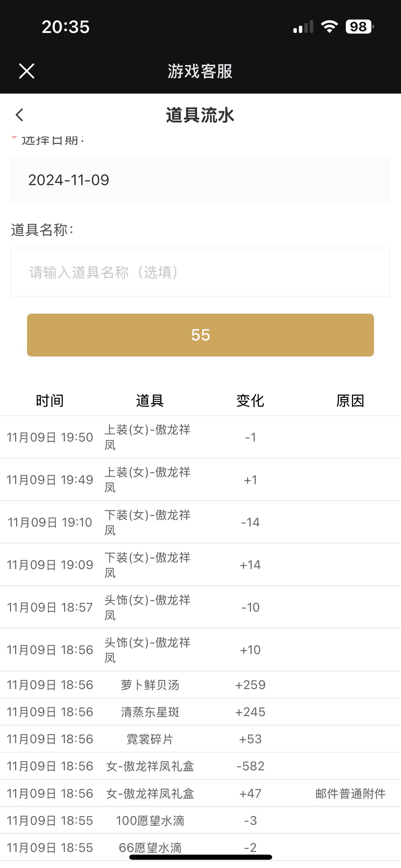Tap the 20:35 clock in status bar
Viewport: 401px width, 868px height.
point(65,27)
